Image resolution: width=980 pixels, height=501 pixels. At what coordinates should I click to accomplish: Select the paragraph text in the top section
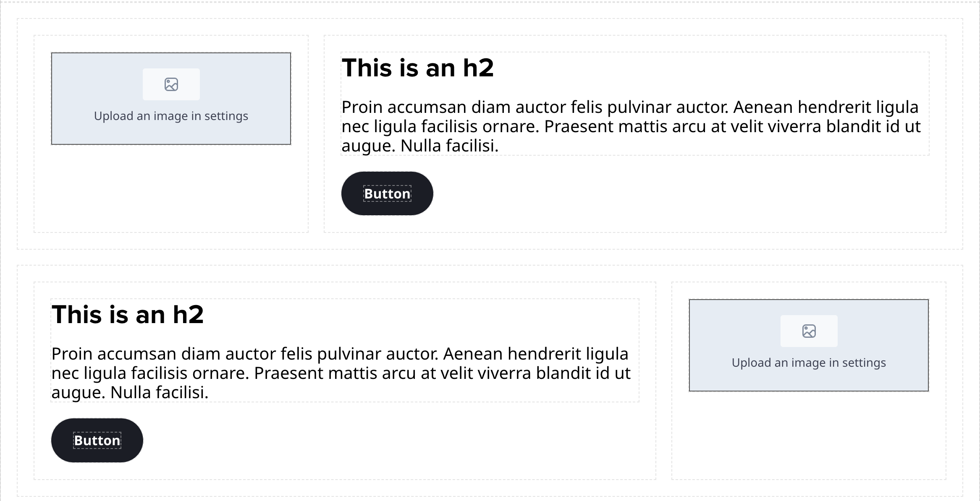click(x=630, y=125)
